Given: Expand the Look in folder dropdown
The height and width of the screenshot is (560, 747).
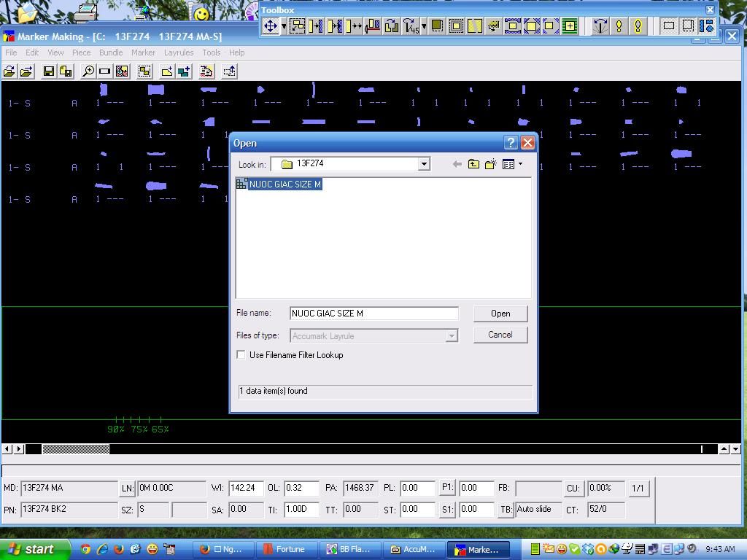Looking at the screenshot, I should tap(424, 164).
